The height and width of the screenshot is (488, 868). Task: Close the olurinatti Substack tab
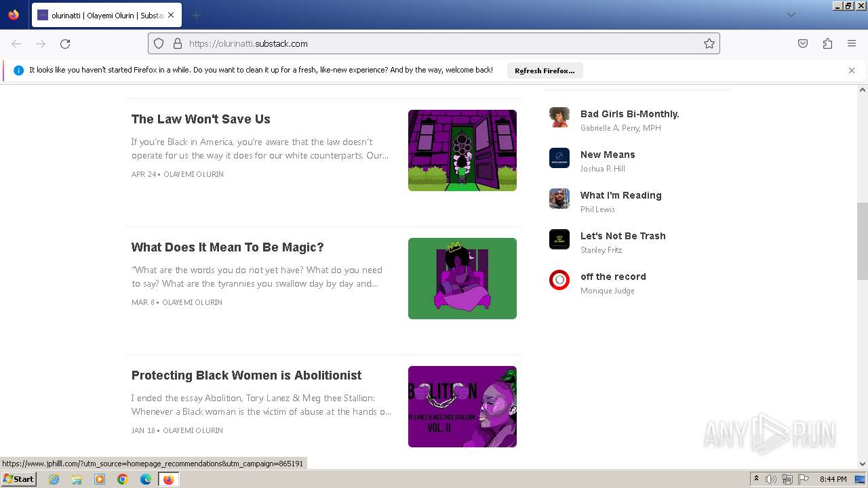point(170,15)
